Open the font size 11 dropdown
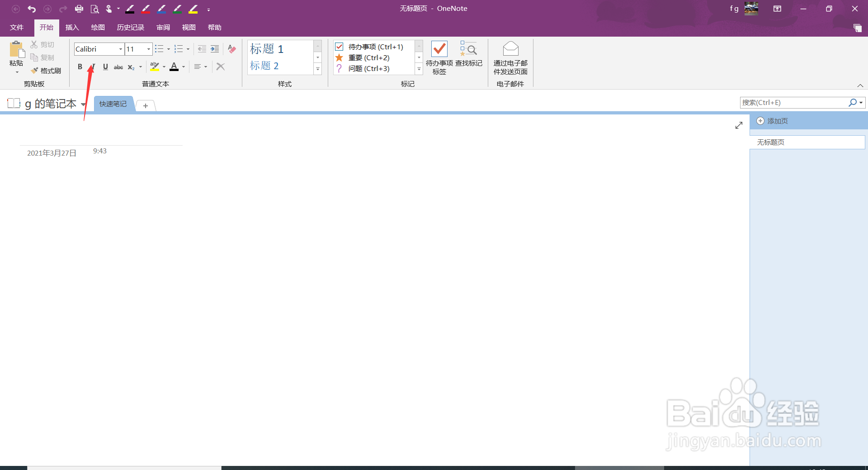 149,49
